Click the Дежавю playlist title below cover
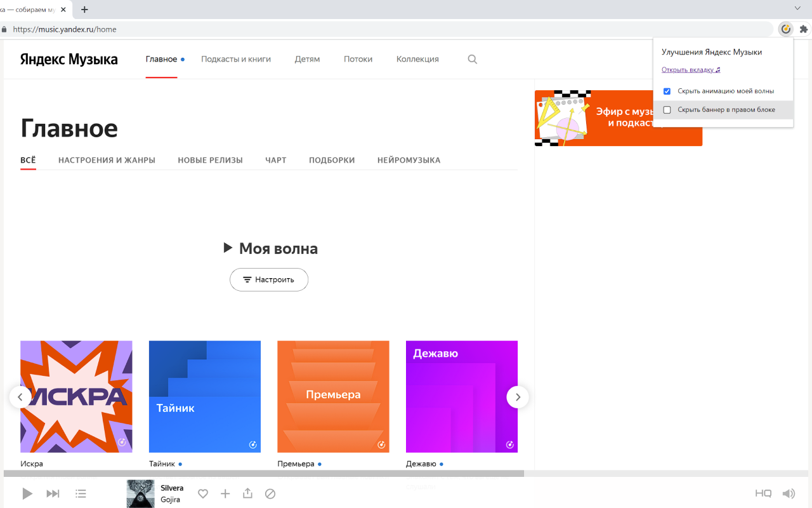The width and height of the screenshot is (812, 508). point(421,464)
